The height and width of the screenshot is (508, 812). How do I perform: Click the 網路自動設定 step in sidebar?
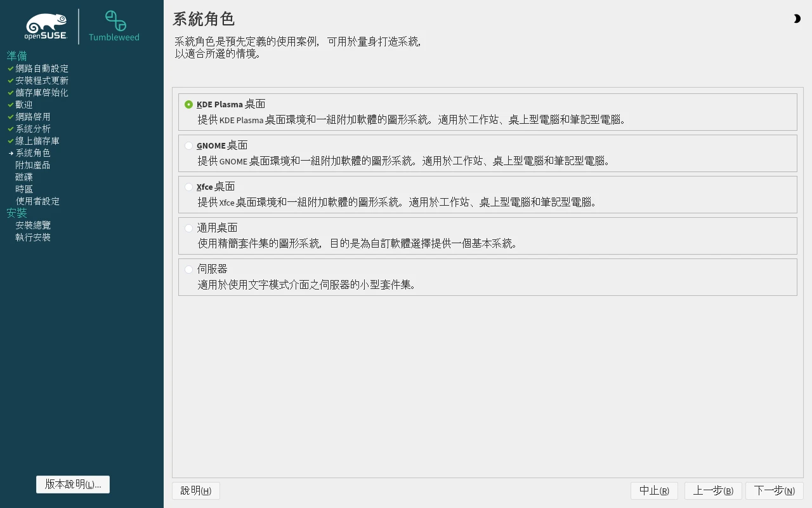click(42, 69)
